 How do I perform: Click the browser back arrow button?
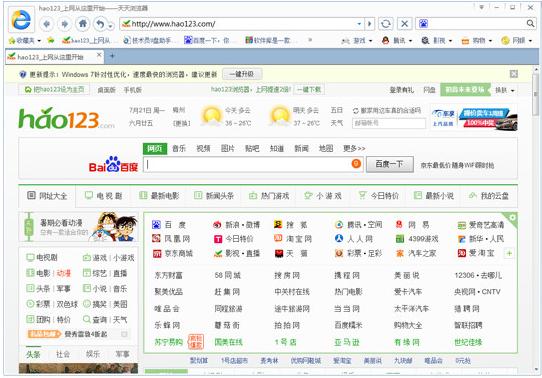[47, 24]
